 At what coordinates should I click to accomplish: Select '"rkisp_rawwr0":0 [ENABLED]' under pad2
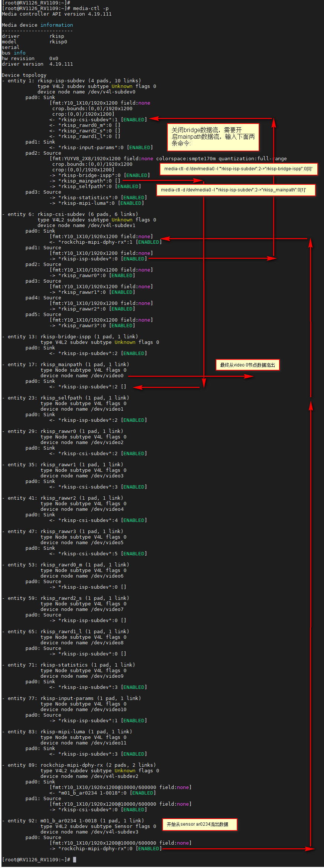point(92,275)
